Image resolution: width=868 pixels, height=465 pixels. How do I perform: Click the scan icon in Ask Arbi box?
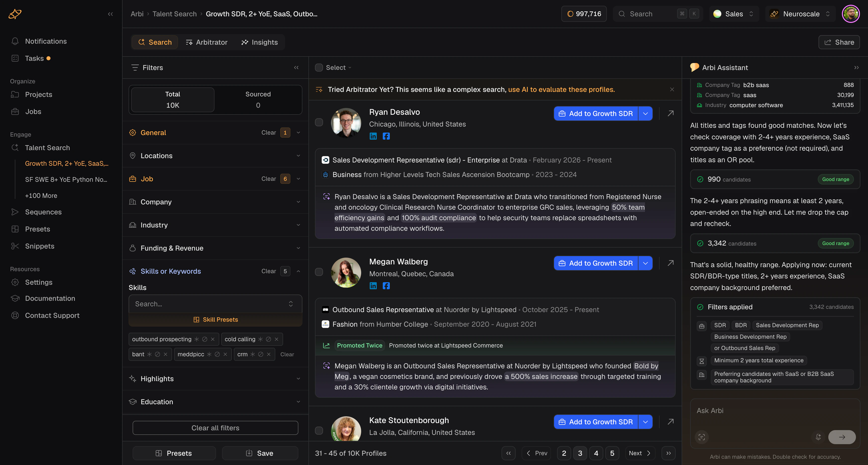(x=702, y=437)
